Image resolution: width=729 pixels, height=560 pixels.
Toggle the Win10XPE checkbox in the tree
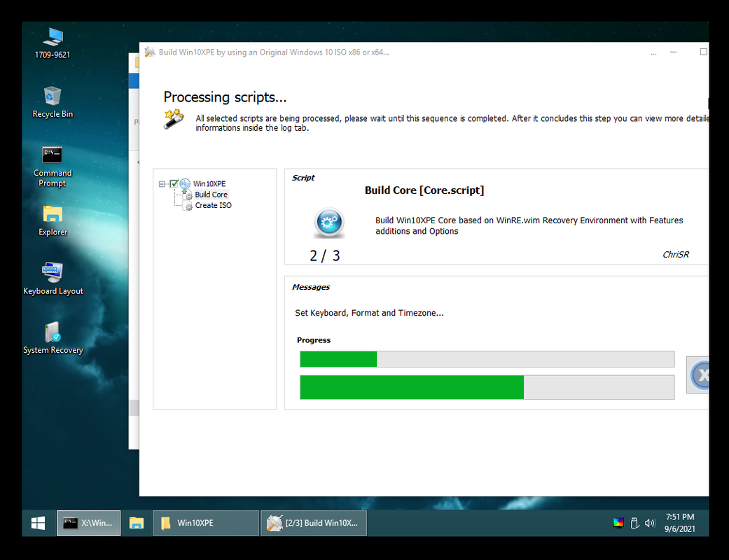(174, 183)
